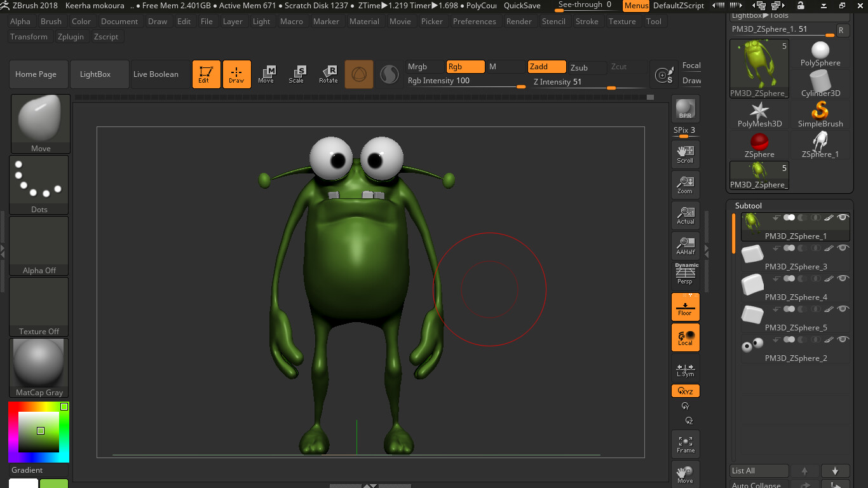Image resolution: width=868 pixels, height=488 pixels.
Task: Activate the Draw mode icon
Action: (x=236, y=74)
